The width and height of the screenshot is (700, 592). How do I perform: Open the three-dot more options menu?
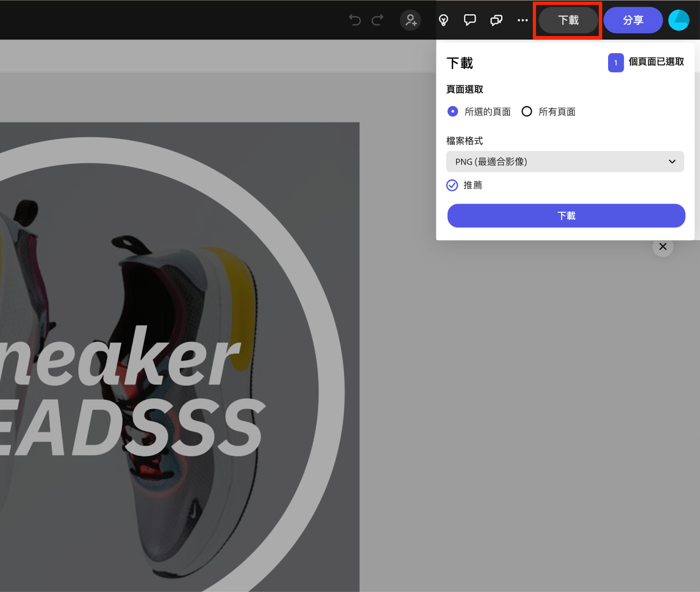522,20
